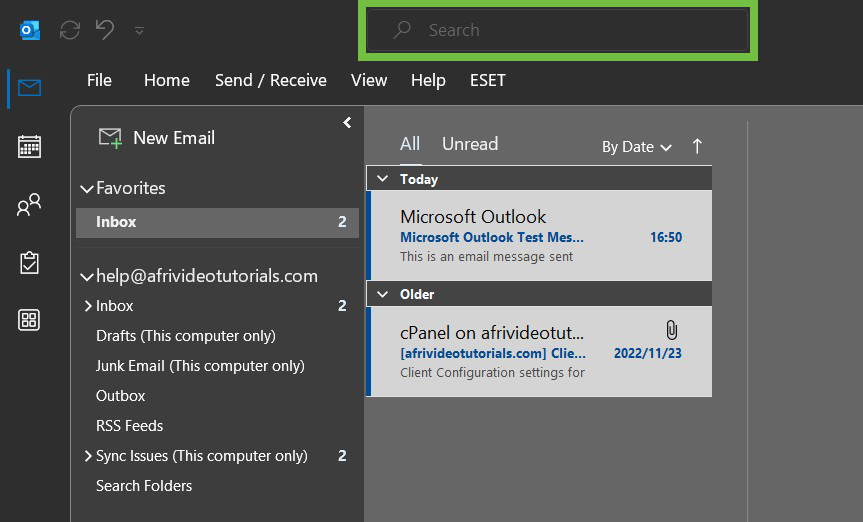Open the Tasks clipboard icon

coord(29,263)
